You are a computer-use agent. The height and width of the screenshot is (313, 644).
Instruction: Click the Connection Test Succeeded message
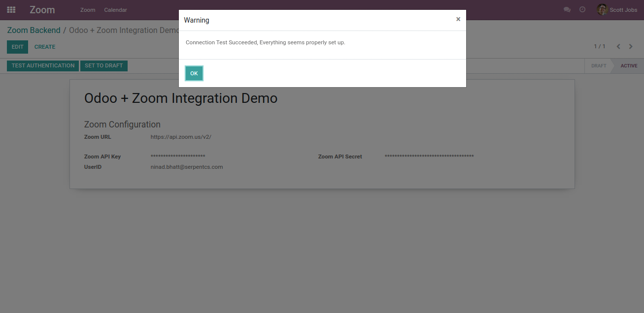pyautogui.click(x=266, y=42)
